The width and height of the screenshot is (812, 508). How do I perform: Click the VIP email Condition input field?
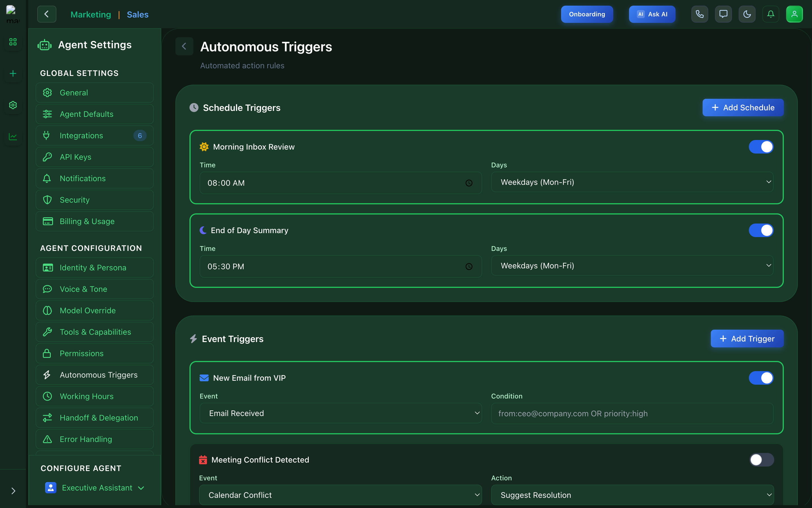tap(632, 413)
